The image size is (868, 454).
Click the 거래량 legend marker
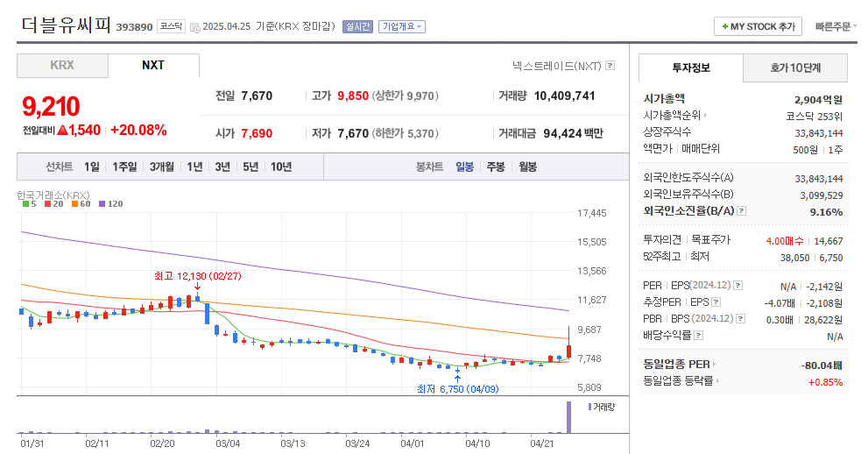point(589,407)
